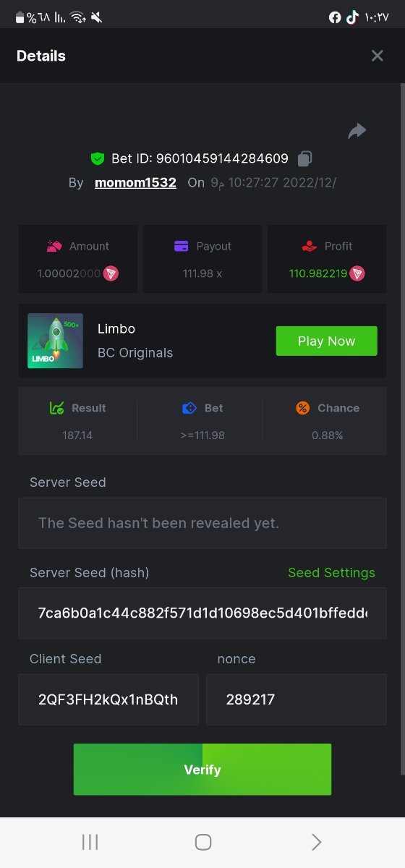
Task: Select the Server Seed hash field
Action: tap(202, 613)
